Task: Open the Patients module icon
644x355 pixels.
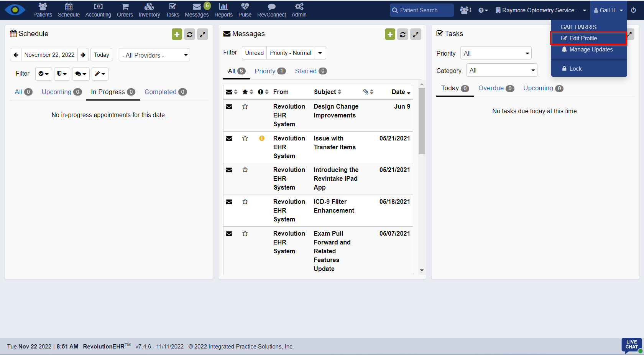Action: [x=43, y=10]
